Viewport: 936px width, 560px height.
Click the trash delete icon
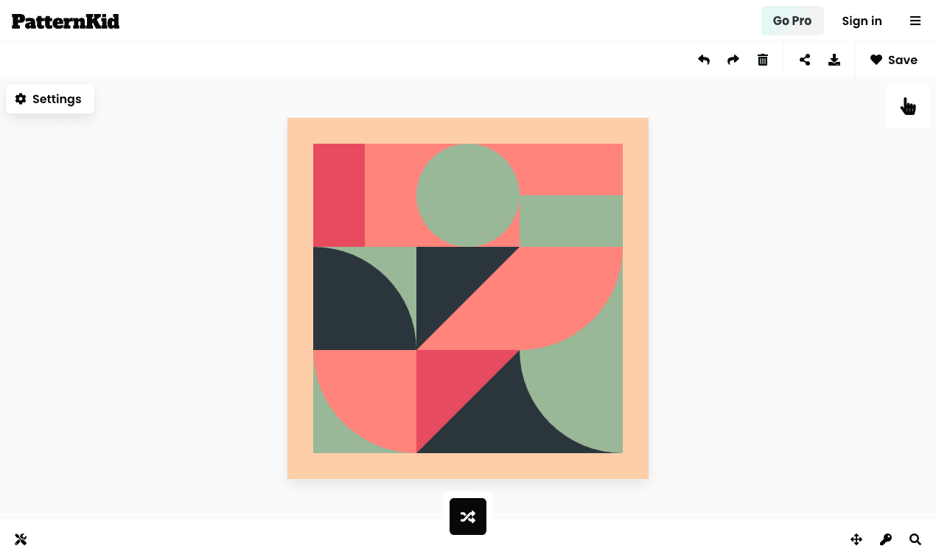coord(763,60)
